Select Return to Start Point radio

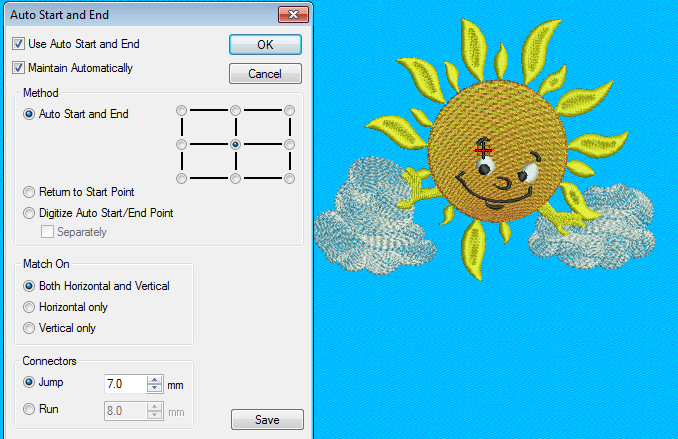coord(29,192)
